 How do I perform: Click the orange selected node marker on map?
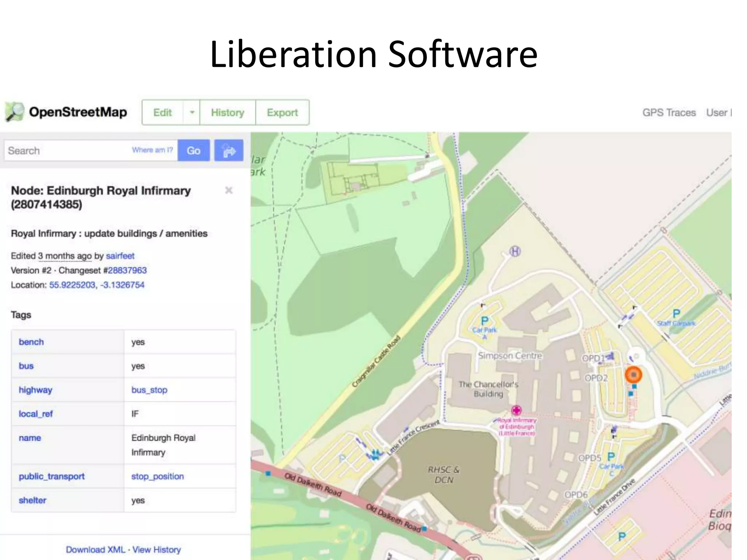(634, 375)
